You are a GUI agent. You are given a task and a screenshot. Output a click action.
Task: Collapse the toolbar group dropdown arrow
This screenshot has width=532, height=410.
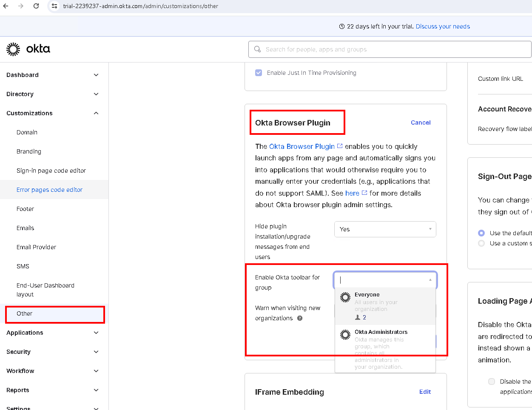(430, 280)
